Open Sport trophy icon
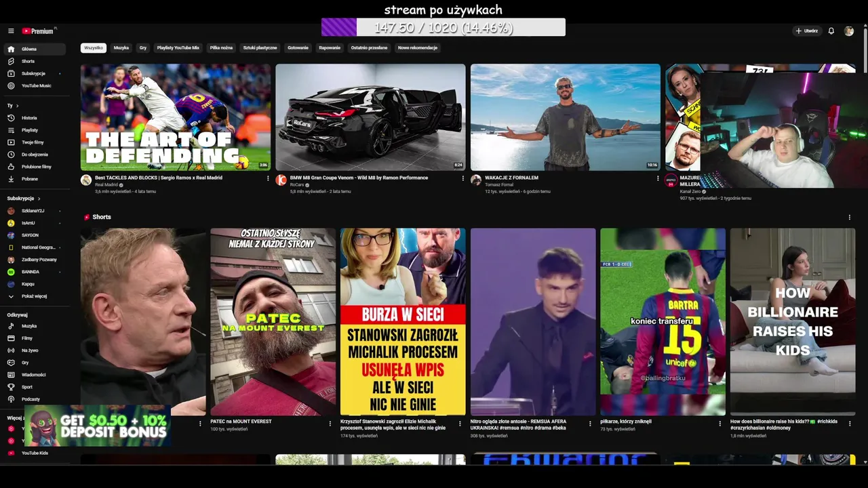 tap(11, 387)
